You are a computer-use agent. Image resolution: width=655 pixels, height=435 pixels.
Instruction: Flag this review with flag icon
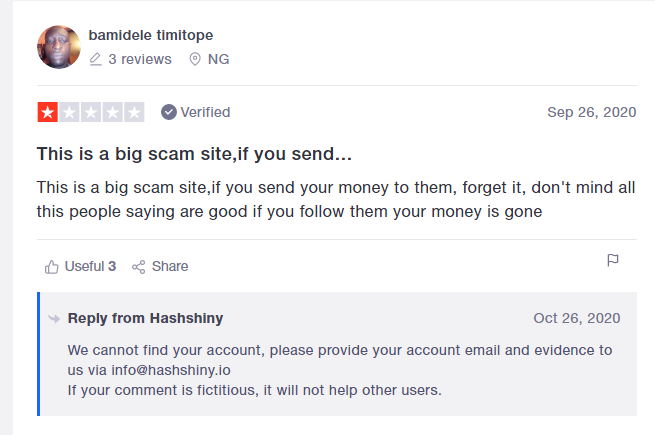[613, 260]
